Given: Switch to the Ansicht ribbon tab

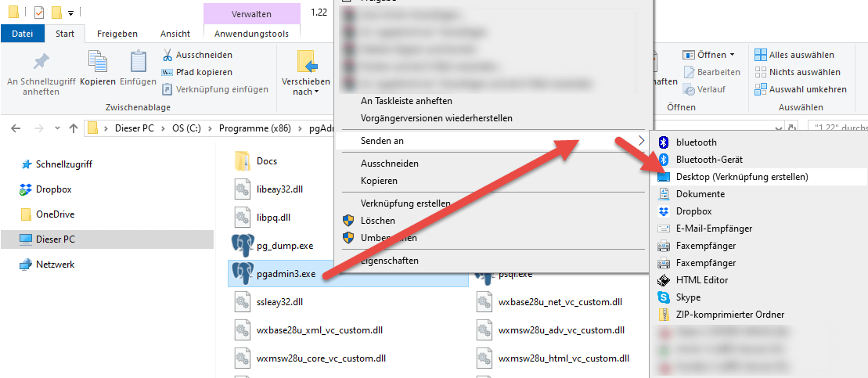Looking at the screenshot, I should [x=175, y=34].
